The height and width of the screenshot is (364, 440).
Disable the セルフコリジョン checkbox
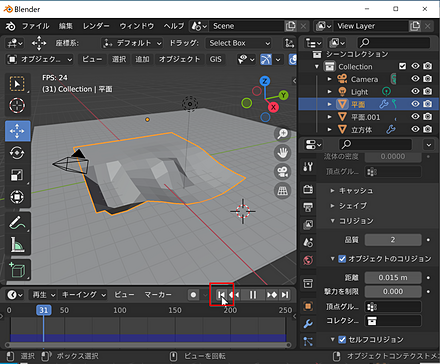pos(342,339)
